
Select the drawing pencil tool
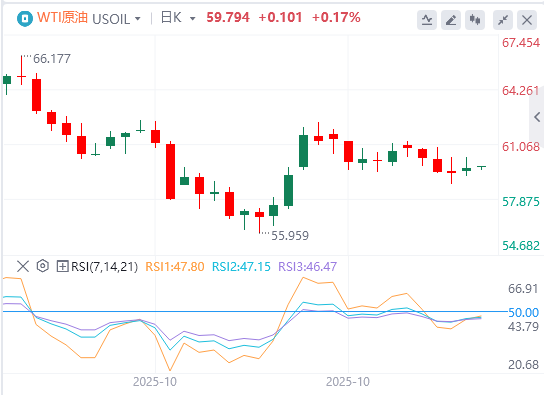point(451,20)
